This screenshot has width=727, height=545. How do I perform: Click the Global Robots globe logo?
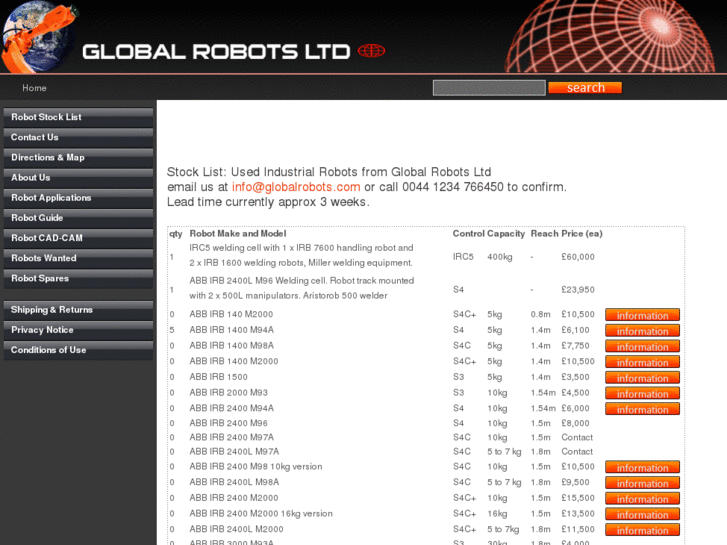38,37
